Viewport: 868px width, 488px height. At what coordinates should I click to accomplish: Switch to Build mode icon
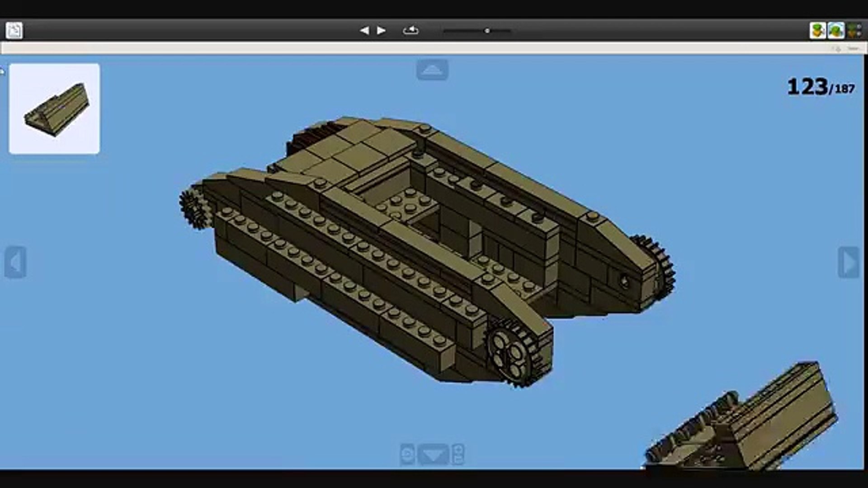click(x=818, y=31)
